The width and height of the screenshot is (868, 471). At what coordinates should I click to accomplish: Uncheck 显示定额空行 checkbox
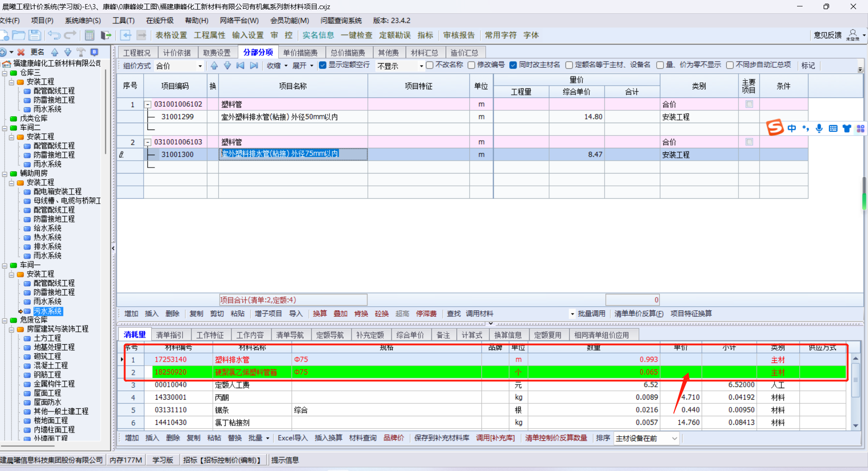[323, 65]
